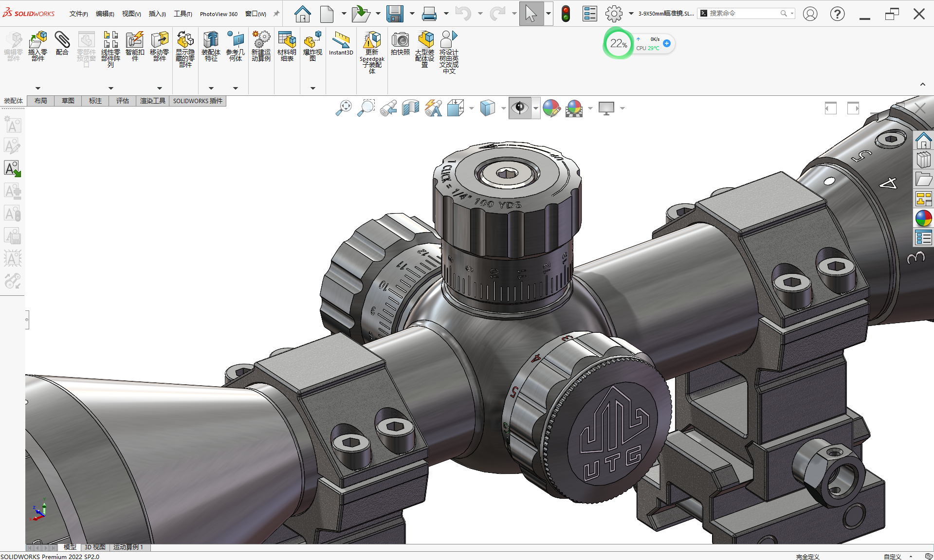Click the Display Style cube icon
The width and height of the screenshot is (934, 560).
tap(487, 108)
